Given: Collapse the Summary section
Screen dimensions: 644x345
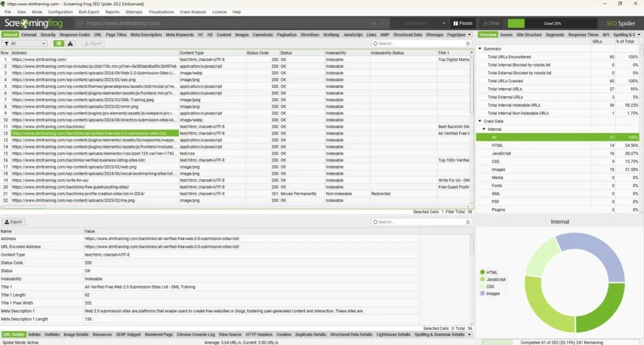Looking at the screenshot, I should pos(480,48).
